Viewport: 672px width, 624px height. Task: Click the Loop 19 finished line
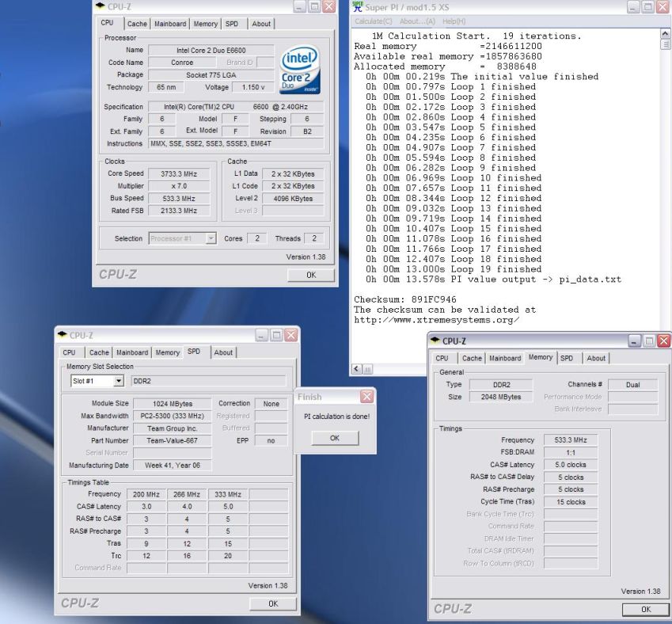[x=454, y=269]
